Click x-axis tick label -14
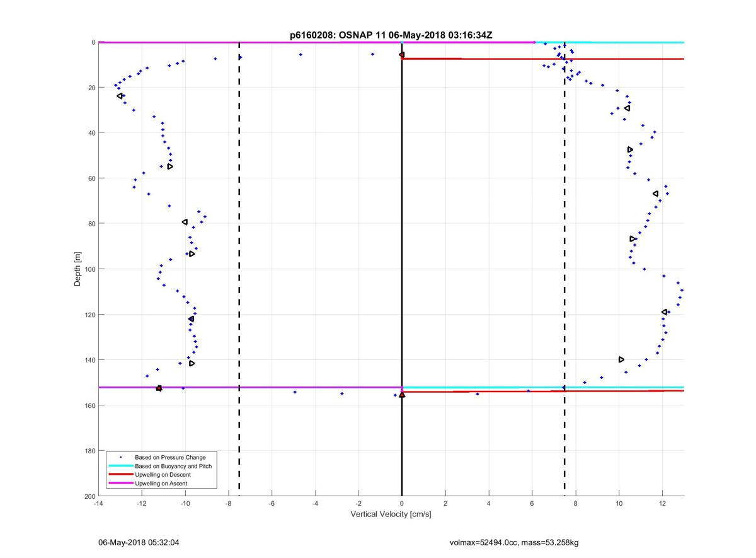The image size is (756, 558). 98,504
